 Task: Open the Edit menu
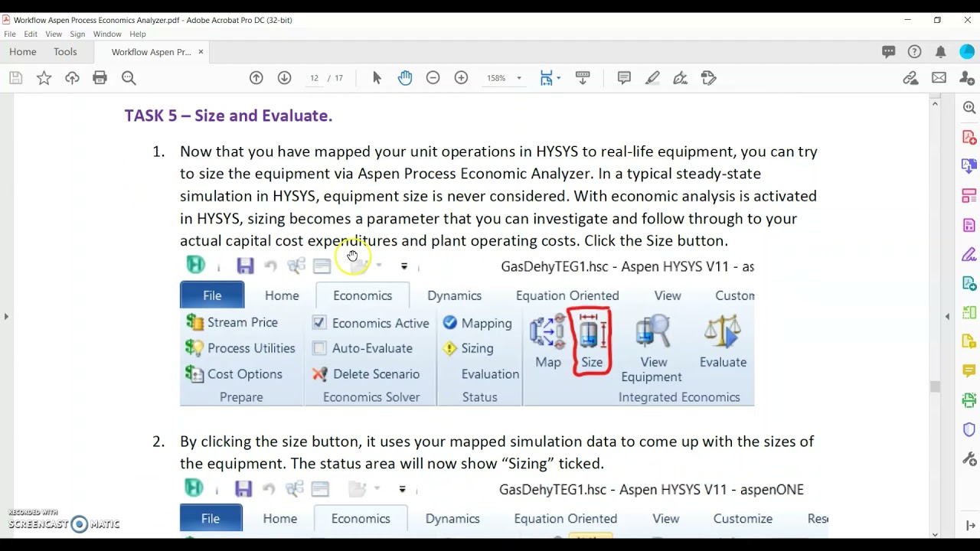(x=31, y=34)
